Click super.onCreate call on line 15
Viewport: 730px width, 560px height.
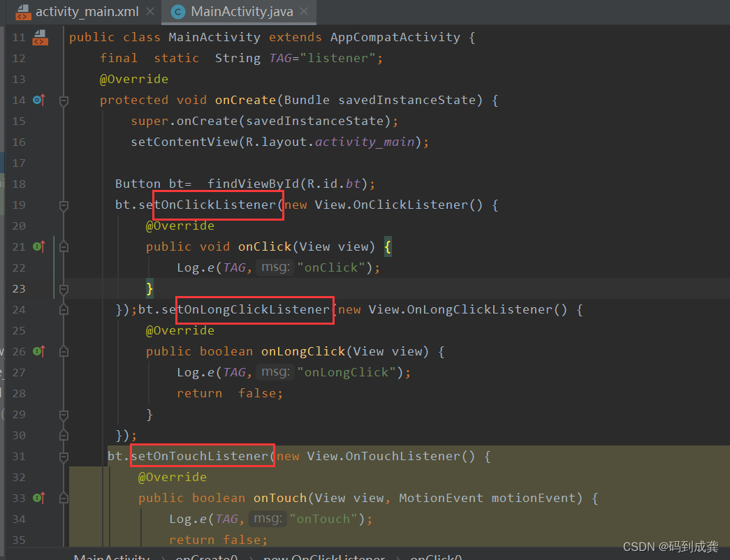pos(184,121)
